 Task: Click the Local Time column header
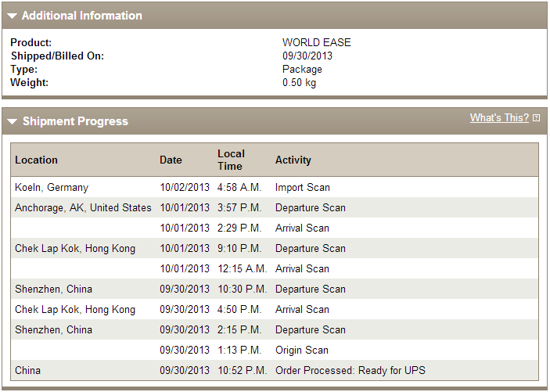pos(231,160)
